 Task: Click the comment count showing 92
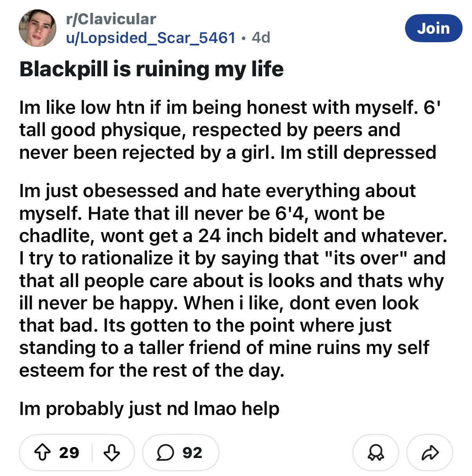(192, 453)
